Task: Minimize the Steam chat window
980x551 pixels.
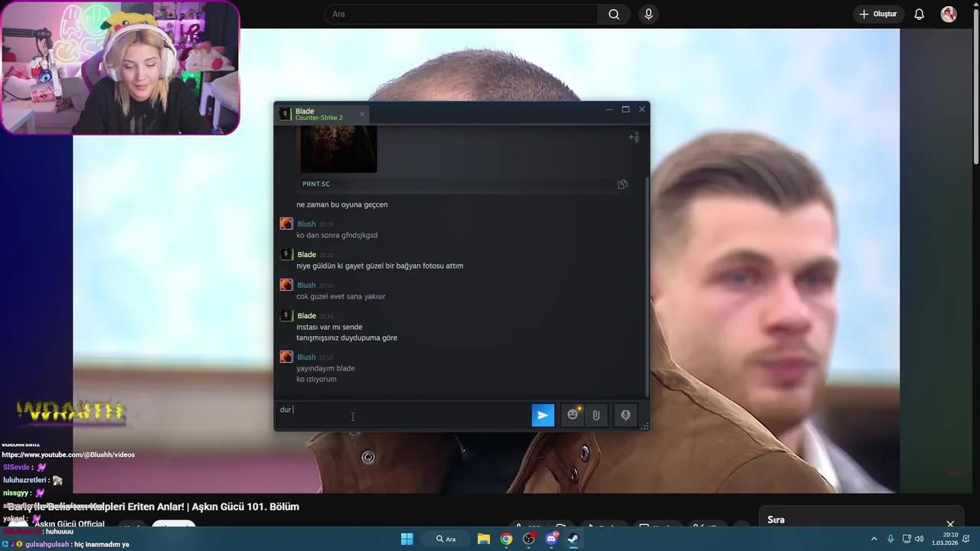Action: [x=609, y=109]
